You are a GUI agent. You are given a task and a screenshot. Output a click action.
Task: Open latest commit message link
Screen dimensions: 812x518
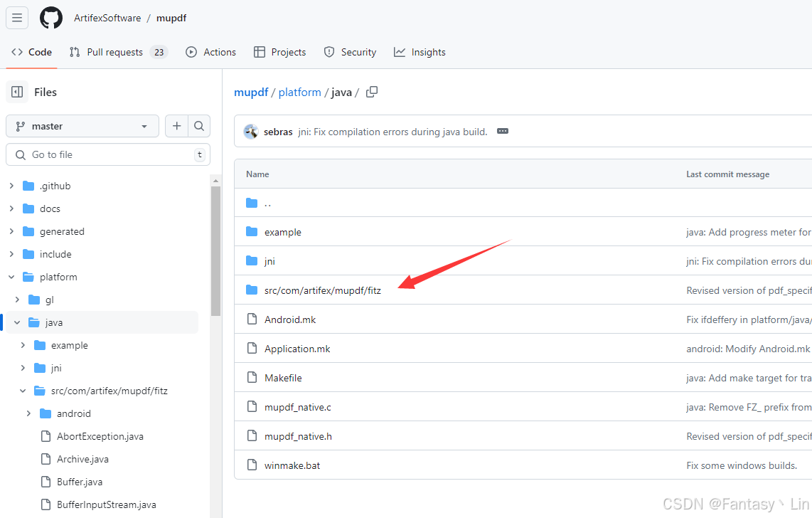[392, 132]
